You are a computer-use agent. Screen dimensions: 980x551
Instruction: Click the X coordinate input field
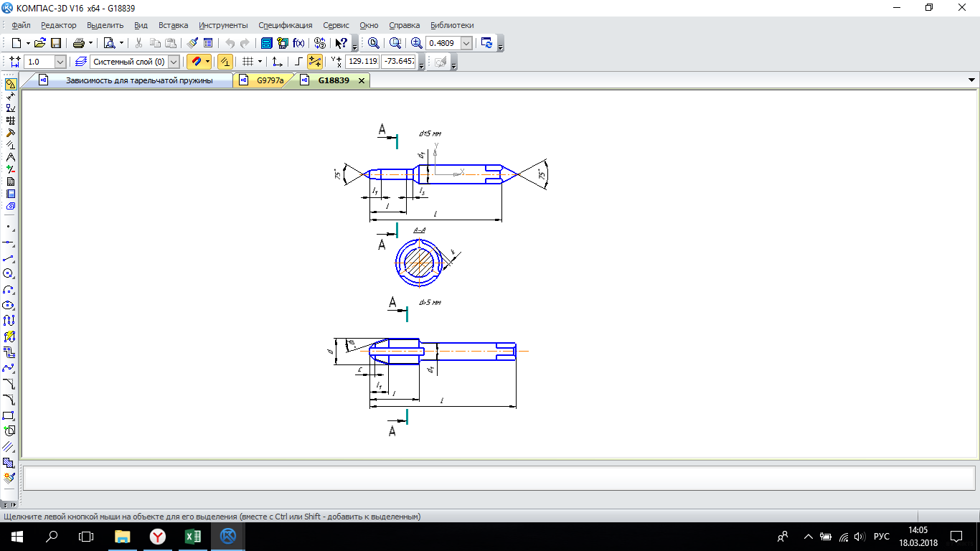click(362, 62)
